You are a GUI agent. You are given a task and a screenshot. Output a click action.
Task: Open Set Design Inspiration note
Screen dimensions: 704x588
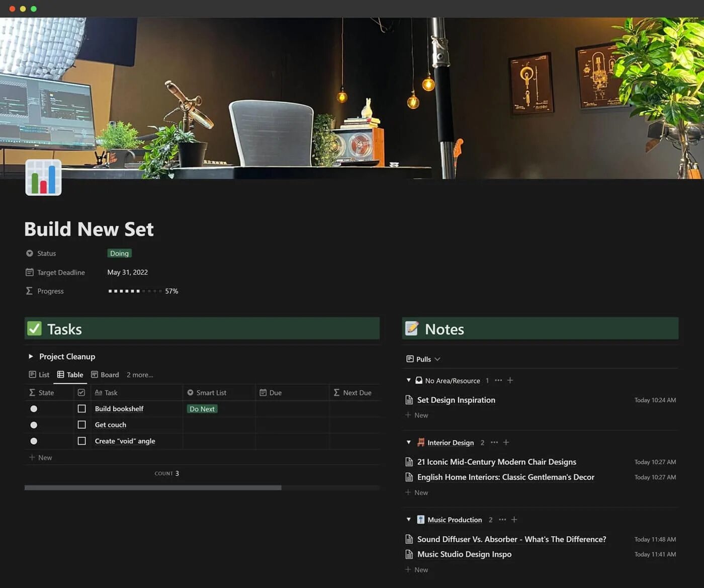456,400
